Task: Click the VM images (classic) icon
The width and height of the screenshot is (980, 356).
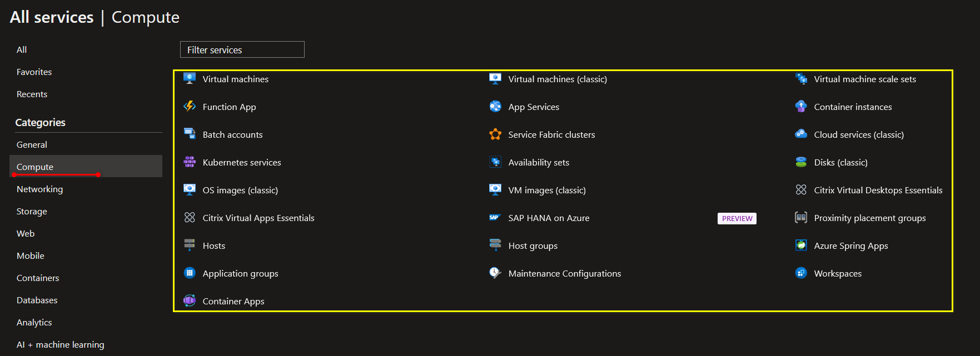Action: coord(495,189)
